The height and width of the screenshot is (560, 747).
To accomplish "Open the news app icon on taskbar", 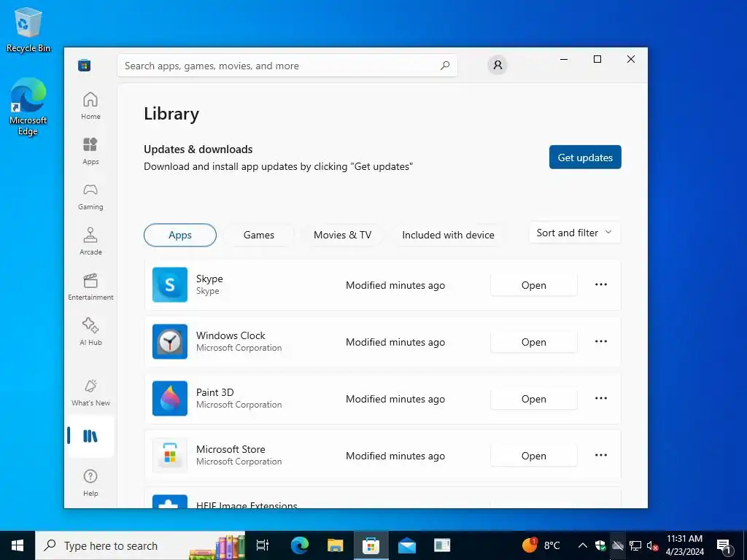I will [442, 545].
